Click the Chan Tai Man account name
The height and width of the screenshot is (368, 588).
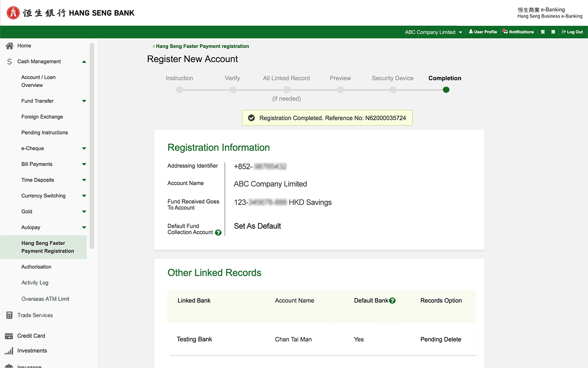(x=293, y=339)
